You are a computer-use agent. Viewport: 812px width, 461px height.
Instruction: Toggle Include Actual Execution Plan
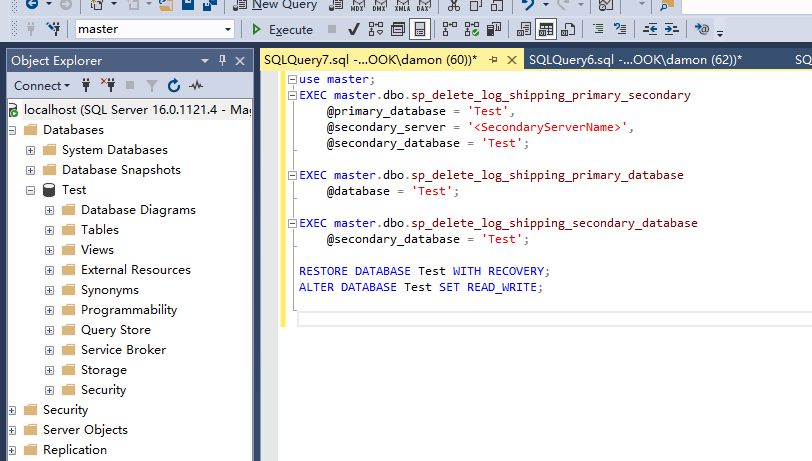click(449, 30)
